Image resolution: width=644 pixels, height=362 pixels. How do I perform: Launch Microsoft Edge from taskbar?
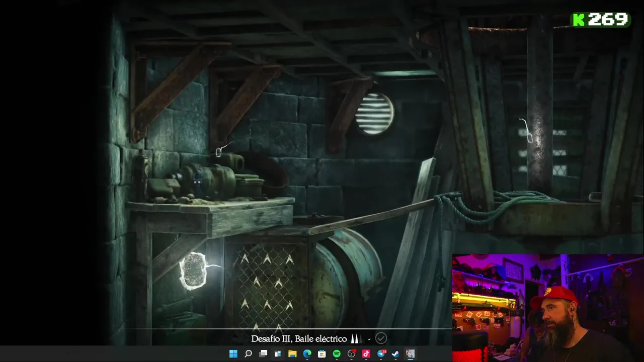307,354
